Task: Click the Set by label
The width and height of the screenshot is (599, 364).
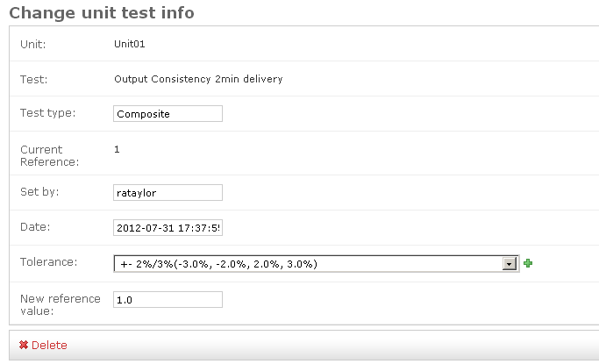Action: [x=39, y=191]
